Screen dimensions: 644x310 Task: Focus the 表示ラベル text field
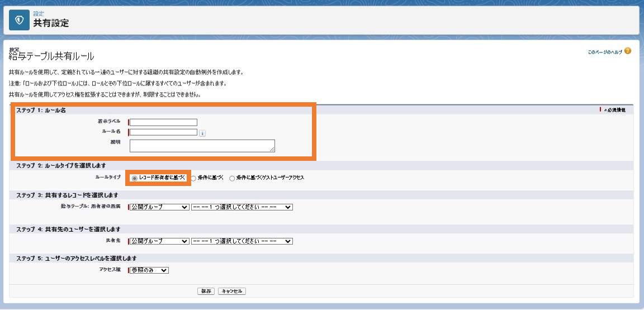point(163,122)
